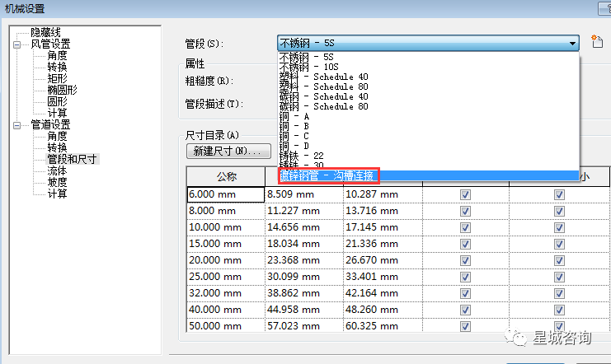
Task: Select 椭圆形 tree item
Action: [x=63, y=90]
